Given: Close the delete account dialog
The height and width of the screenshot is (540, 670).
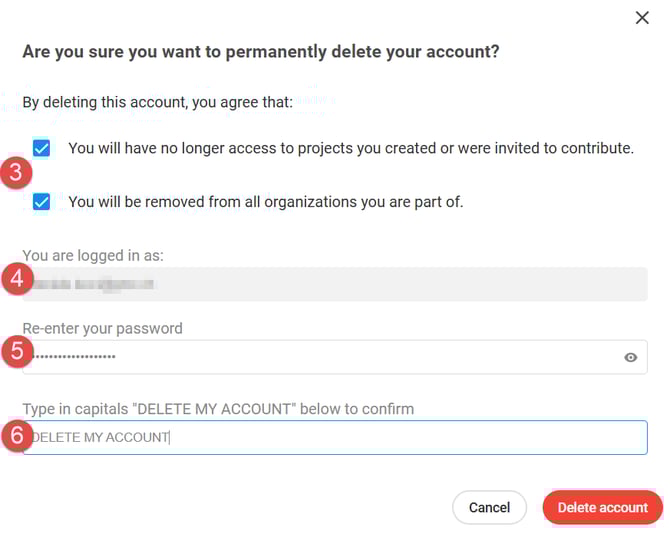Looking at the screenshot, I should pos(642,18).
